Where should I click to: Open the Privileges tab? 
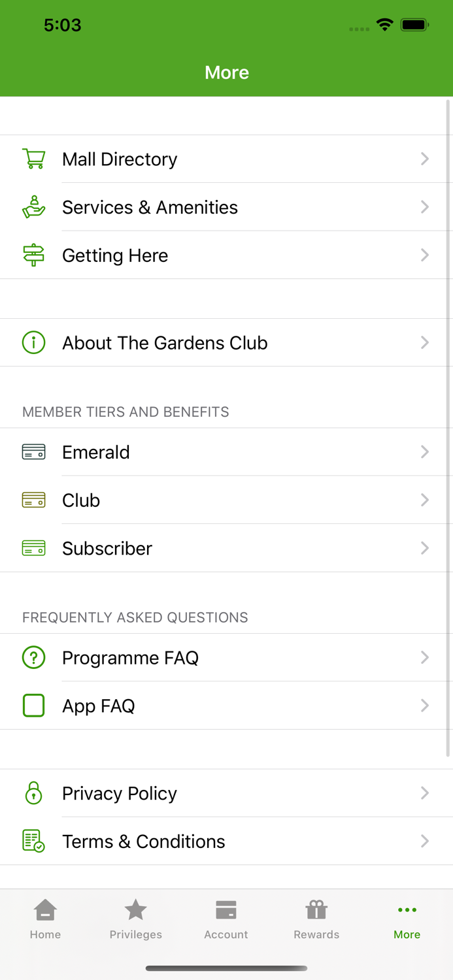tap(135, 917)
